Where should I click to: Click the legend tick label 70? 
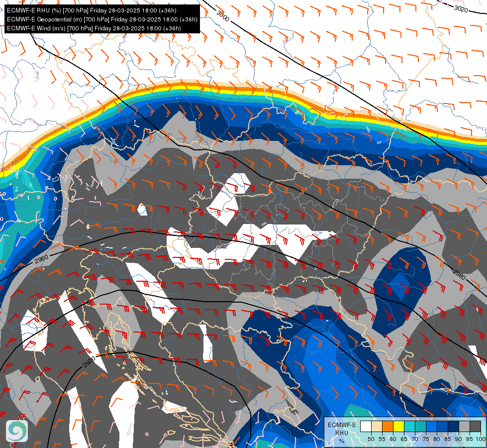[x=415, y=439]
